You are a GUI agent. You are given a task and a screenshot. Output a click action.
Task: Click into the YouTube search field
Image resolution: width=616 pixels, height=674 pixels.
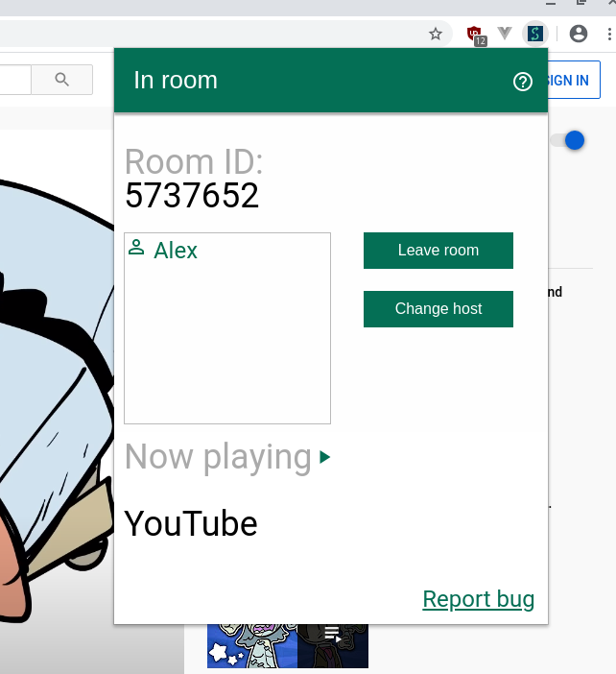[x=14, y=80]
